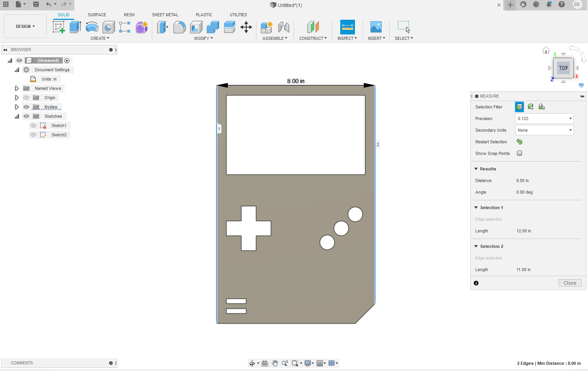This screenshot has height=371, width=588.
Task: Open the Secondary Units dropdown
Action: tap(544, 130)
